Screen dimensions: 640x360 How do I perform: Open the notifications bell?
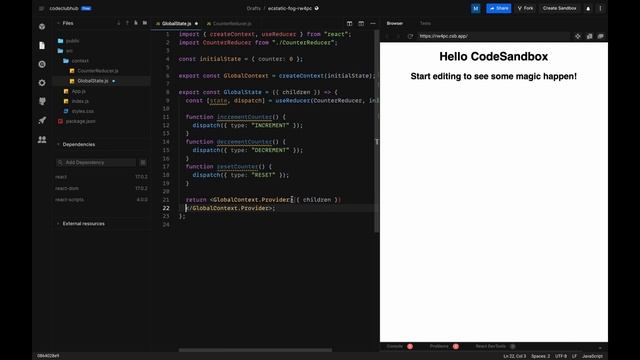click(x=588, y=8)
